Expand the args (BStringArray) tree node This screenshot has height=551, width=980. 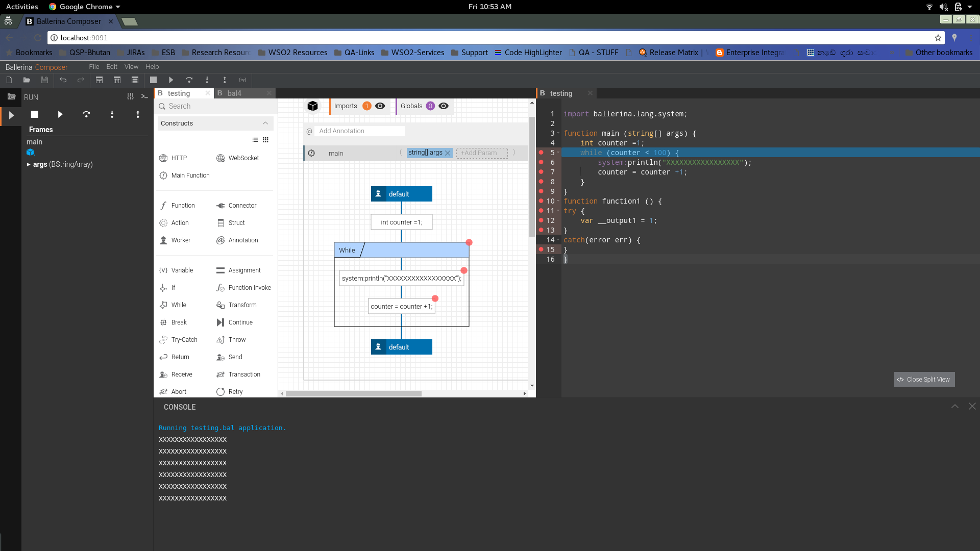click(x=29, y=164)
